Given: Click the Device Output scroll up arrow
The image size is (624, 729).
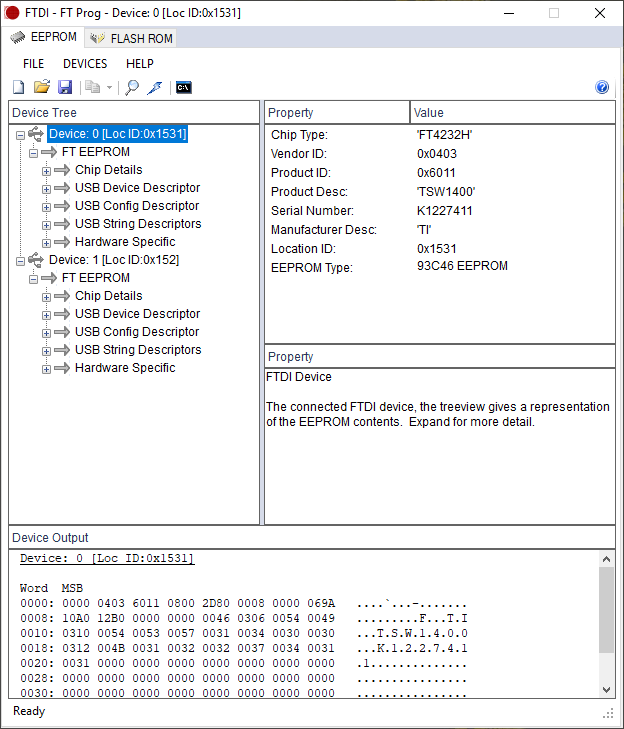Looking at the screenshot, I should click(606, 559).
